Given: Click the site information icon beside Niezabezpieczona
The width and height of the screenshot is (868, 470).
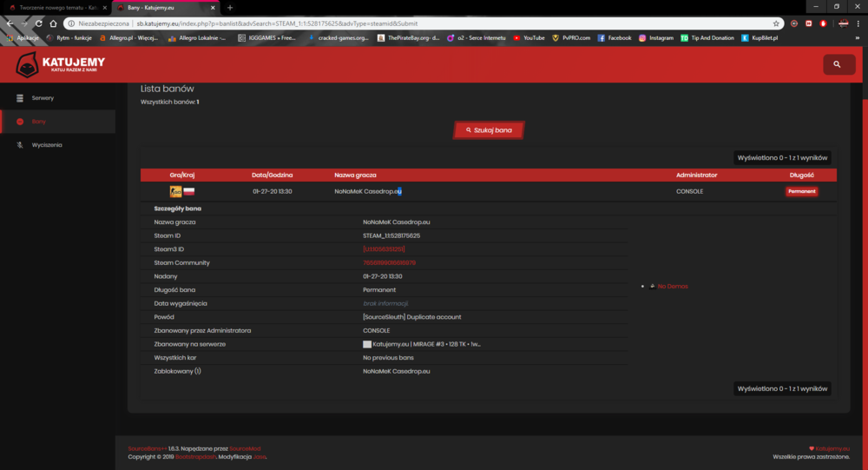Looking at the screenshot, I should [x=71, y=23].
